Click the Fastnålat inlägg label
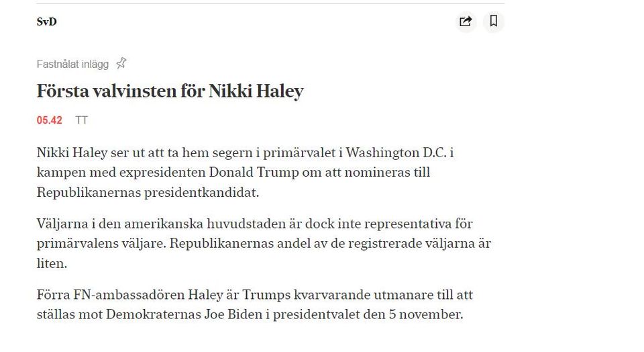The height and width of the screenshot is (352, 644). click(72, 64)
